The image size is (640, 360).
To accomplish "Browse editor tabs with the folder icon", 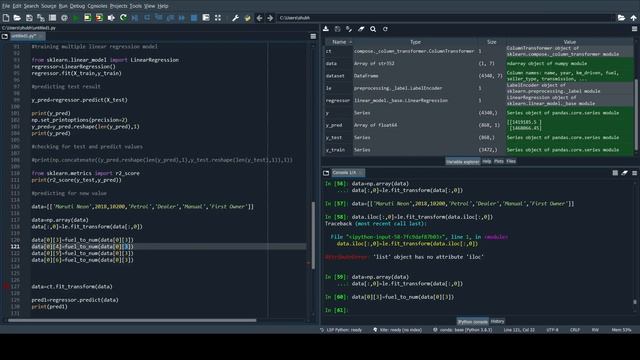I will pos(4,36).
